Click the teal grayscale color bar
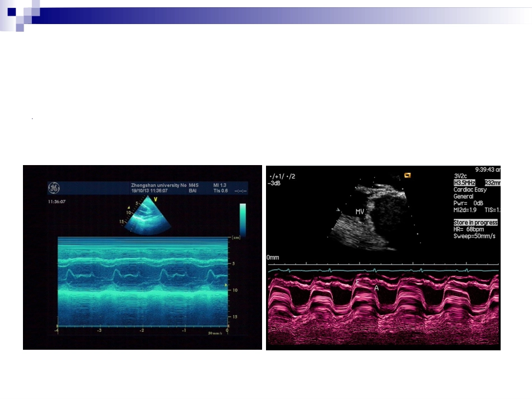Image resolution: width=532 pixels, height=399 pixels. pos(242,219)
